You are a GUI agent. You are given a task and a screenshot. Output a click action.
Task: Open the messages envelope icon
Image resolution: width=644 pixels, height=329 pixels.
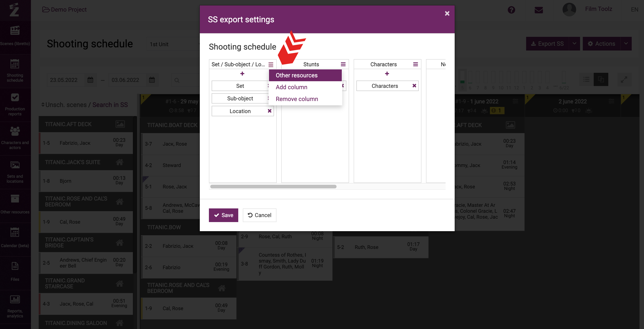[538, 10]
